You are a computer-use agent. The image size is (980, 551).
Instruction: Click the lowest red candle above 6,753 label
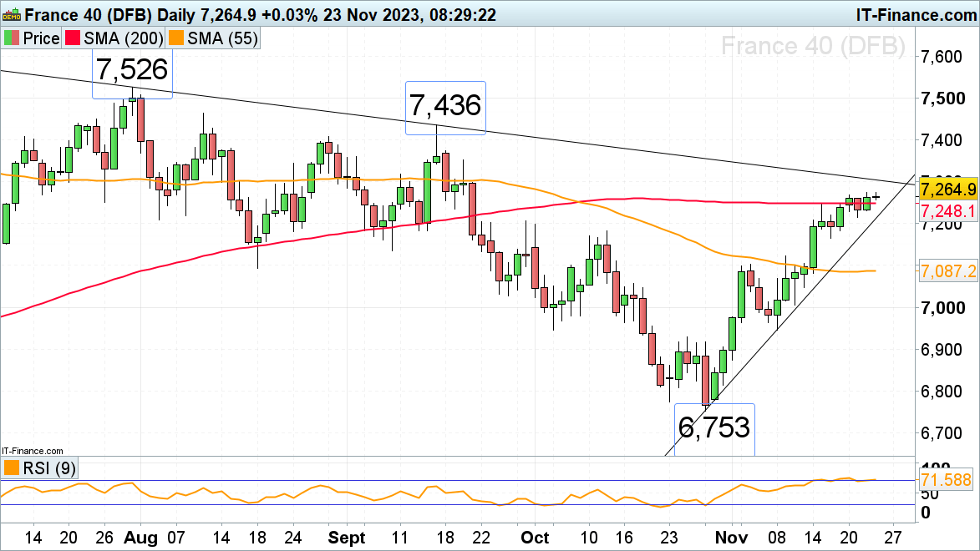[706, 380]
